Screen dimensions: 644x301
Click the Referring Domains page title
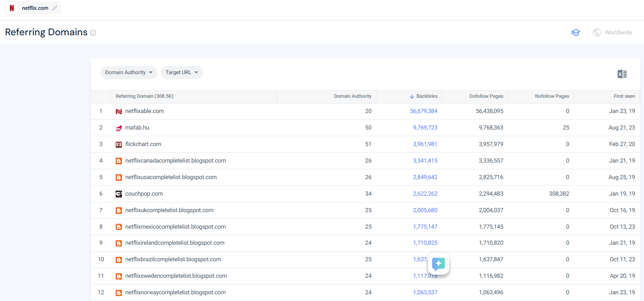46,32
